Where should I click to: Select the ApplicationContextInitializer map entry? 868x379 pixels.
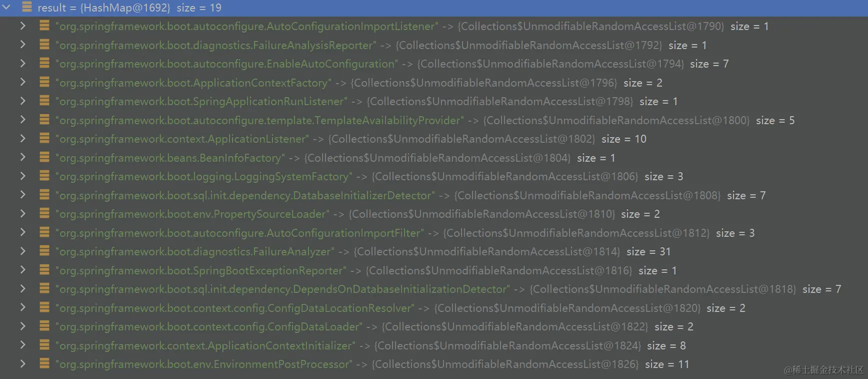(x=434, y=345)
